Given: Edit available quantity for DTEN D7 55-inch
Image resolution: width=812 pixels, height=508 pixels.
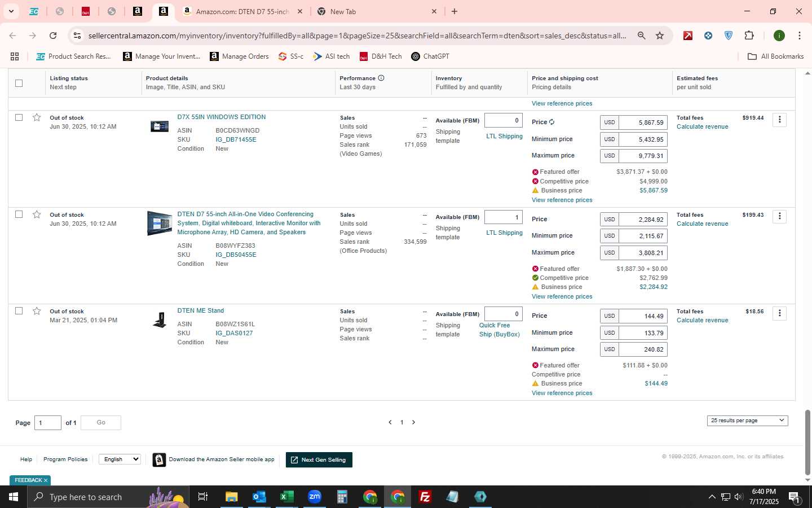Looking at the screenshot, I should (x=504, y=217).
